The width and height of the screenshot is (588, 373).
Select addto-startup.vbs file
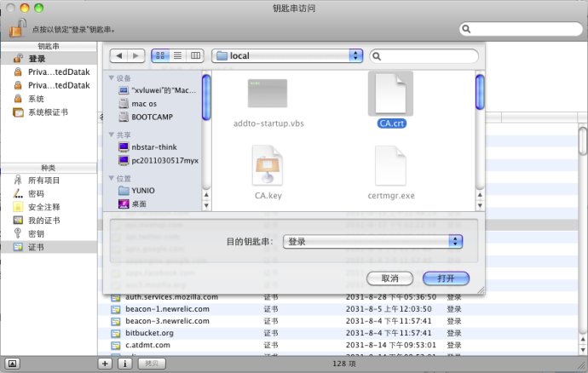tap(268, 103)
